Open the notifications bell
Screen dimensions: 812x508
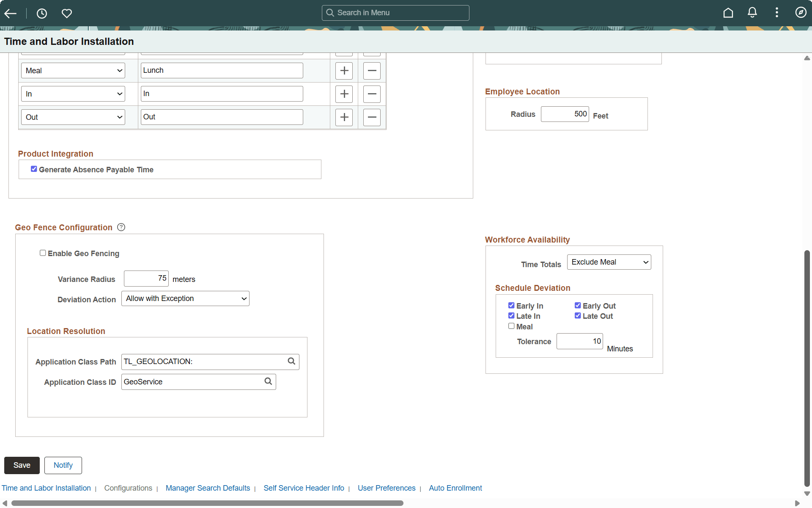752,13
